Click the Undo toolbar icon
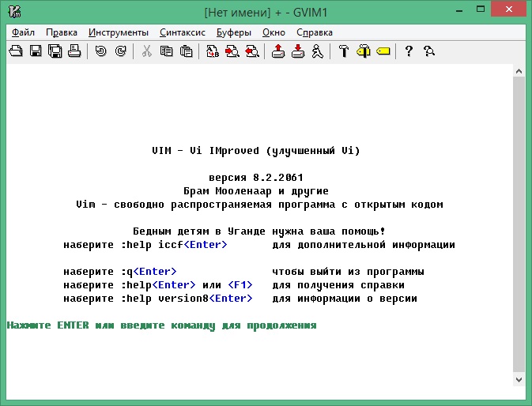532x406 pixels. pos(100,51)
